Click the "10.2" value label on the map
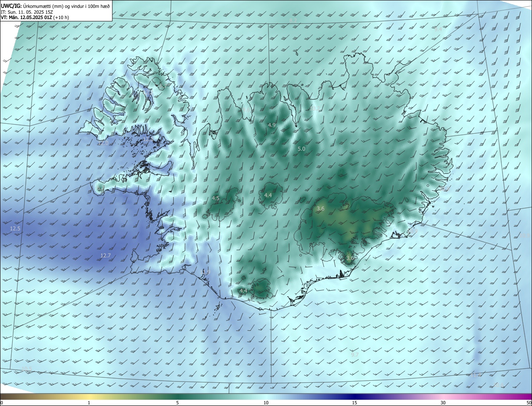The height and width of the screenshot is (406, 532). click(315, 109)
